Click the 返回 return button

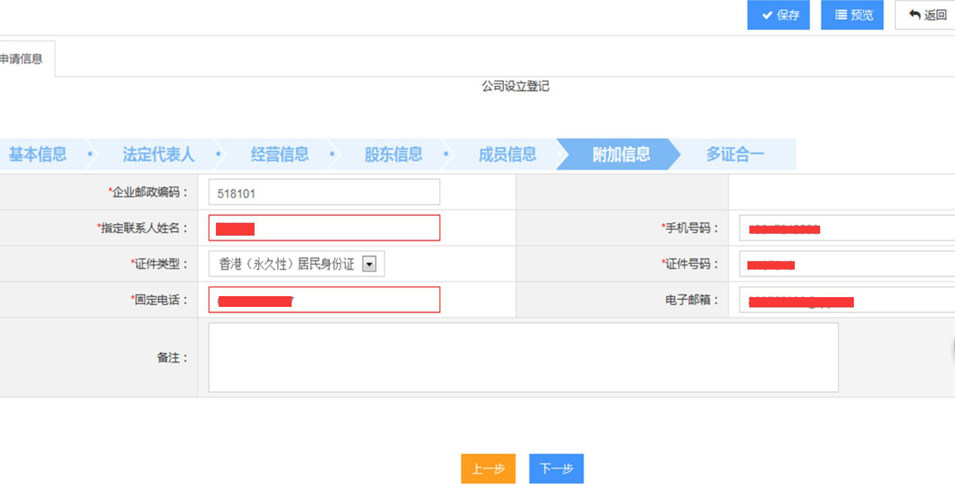(926, 15)
